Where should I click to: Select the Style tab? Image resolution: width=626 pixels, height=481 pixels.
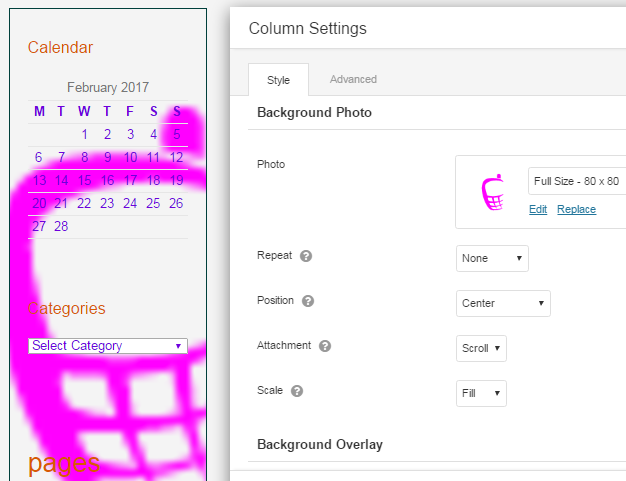point(278,80)
